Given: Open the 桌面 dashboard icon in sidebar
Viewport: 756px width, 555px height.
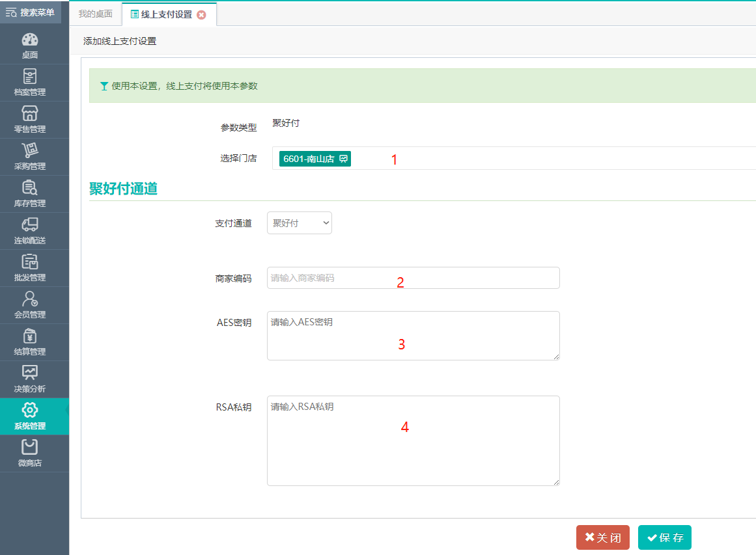Looking at the screenshot, I should 30,40.
